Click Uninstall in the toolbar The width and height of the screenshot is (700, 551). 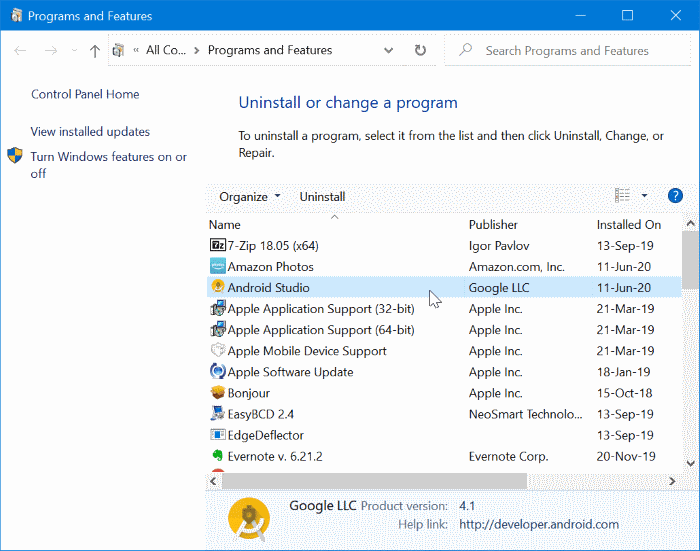coord(322,197)
